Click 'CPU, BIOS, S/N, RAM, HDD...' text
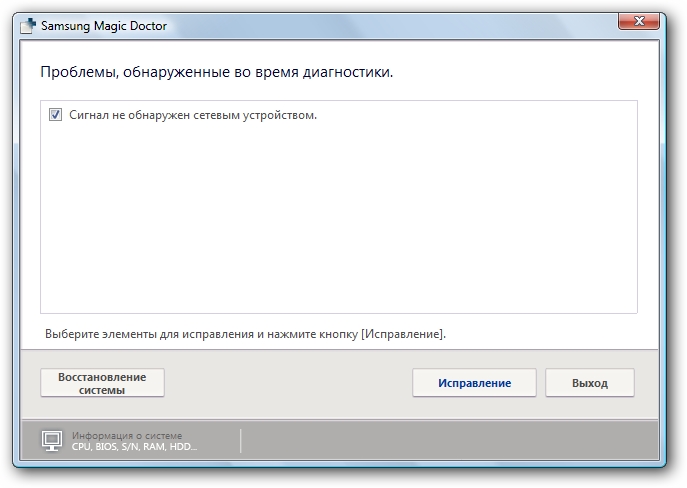This screenshot has height=488, width=687. [x=134, y=447]
